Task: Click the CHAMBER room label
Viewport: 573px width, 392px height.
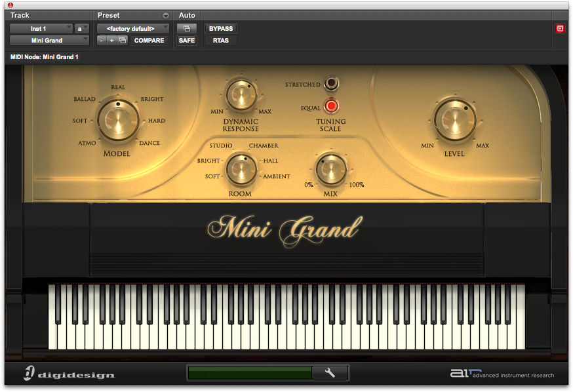Action: pos(264,146)
